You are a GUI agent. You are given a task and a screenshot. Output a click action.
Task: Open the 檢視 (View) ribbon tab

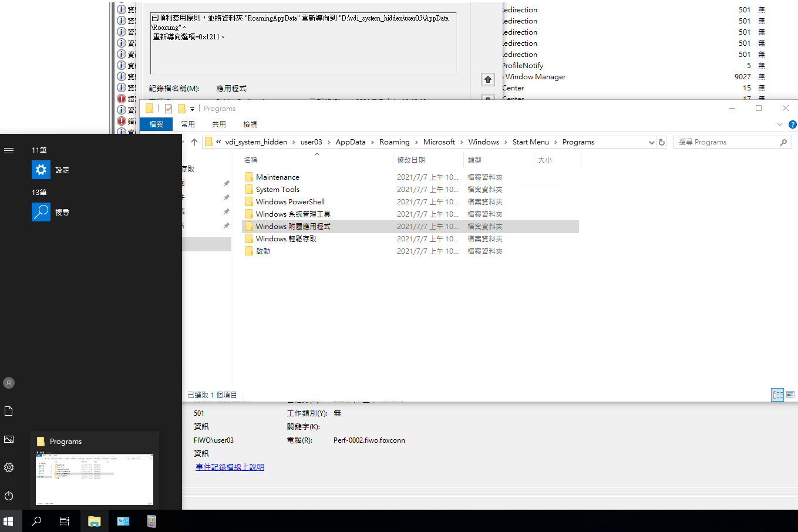click(250, 124)
